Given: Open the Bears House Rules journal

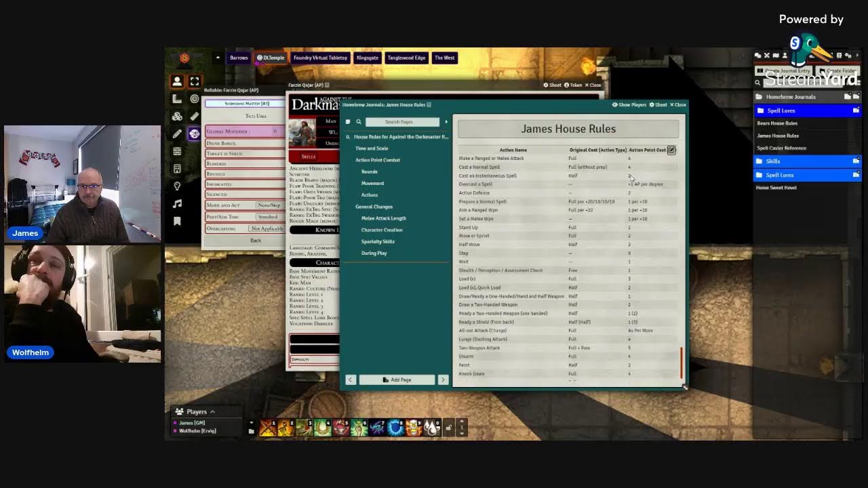Looking at the screenshot, I should 777,123.
